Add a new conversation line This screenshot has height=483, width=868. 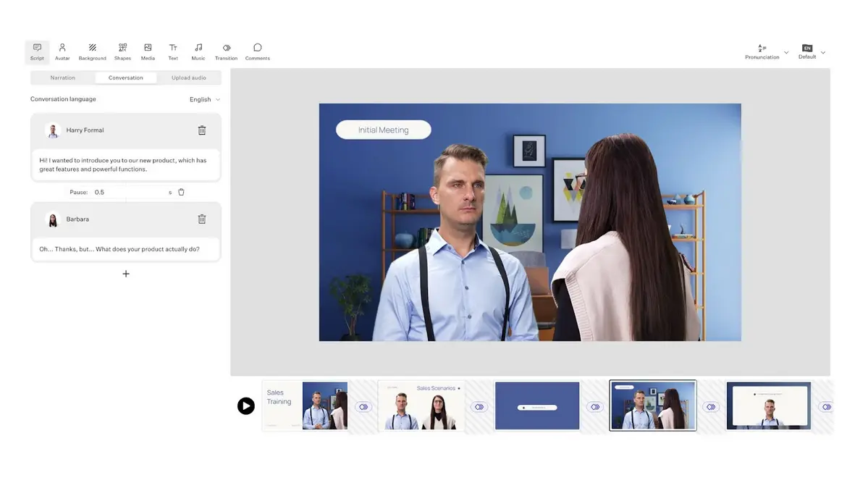126,274
